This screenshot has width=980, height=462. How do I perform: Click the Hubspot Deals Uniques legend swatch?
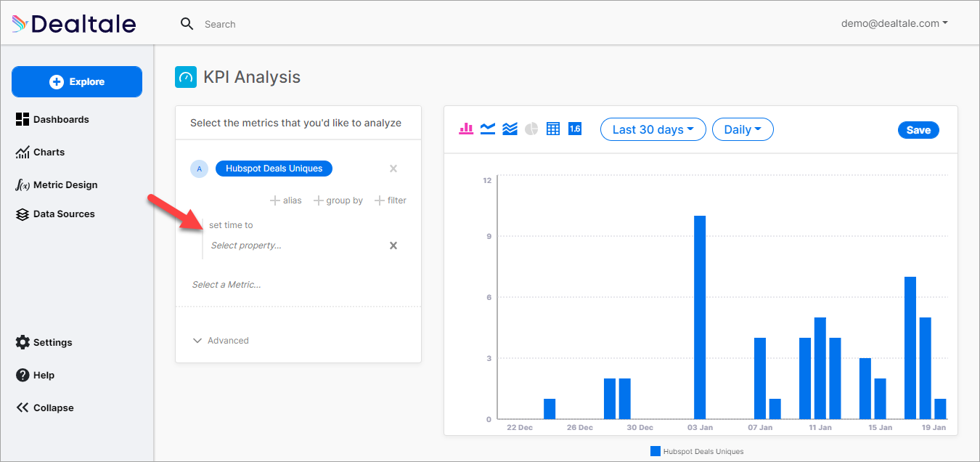656,451
